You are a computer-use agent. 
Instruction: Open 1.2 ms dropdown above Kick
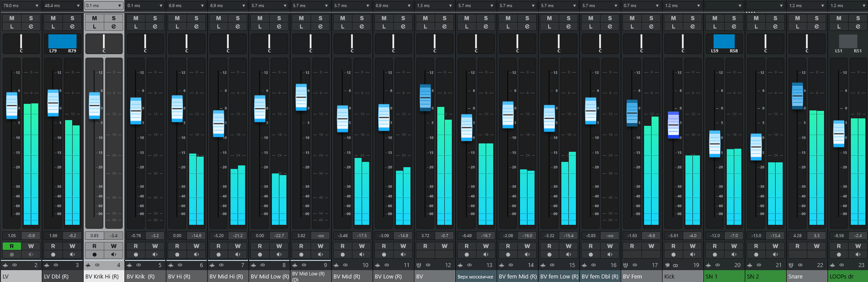coord(682,6)
